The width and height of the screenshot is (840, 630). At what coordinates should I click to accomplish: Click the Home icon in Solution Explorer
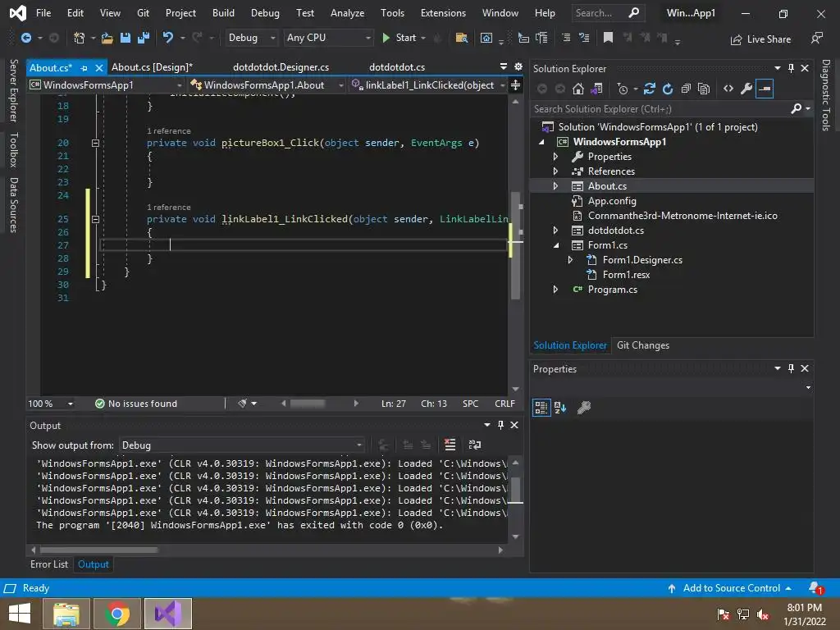pyautogui.click(x=578, y=89)
